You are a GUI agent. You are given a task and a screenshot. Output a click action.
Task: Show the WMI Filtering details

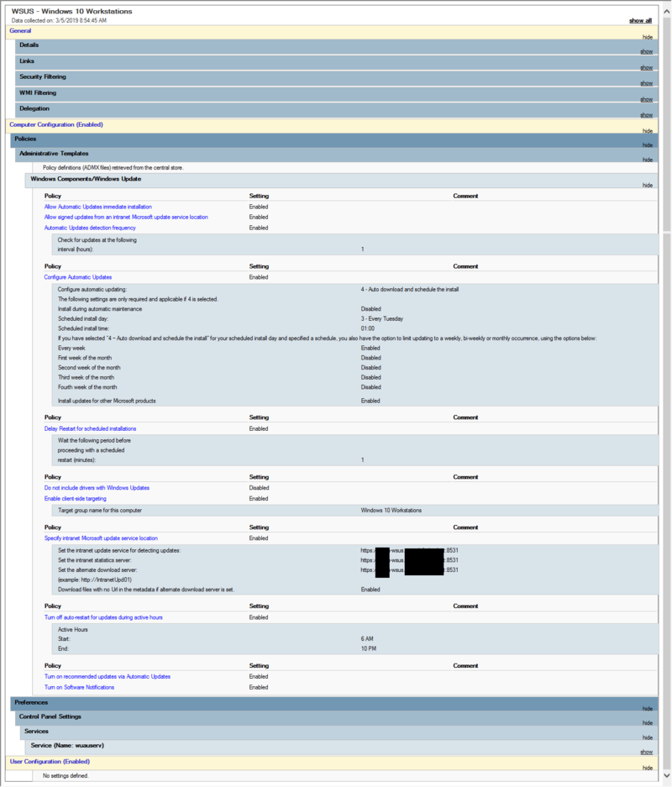pyautogui.click(x=646, y=98)
